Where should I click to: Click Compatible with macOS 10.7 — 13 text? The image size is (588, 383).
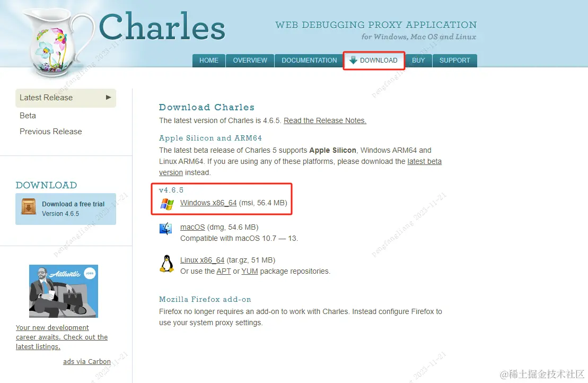pos(239,238)
